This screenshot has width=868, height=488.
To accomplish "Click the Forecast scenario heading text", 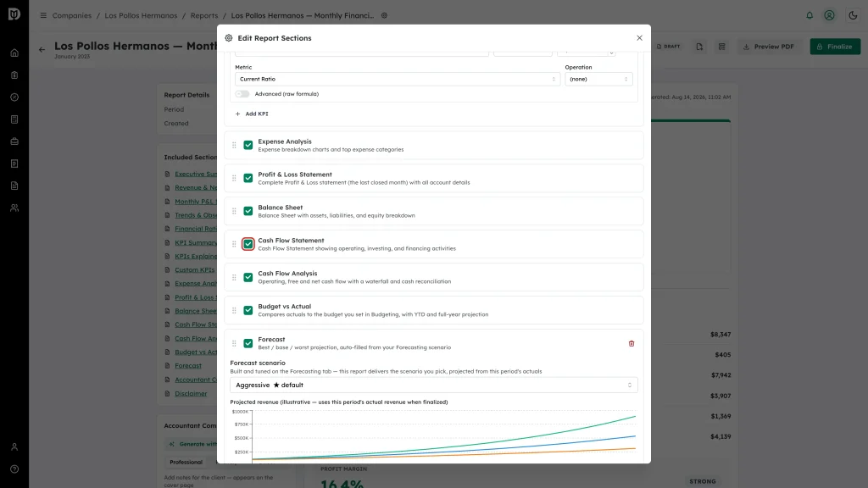I will [258, 363].
